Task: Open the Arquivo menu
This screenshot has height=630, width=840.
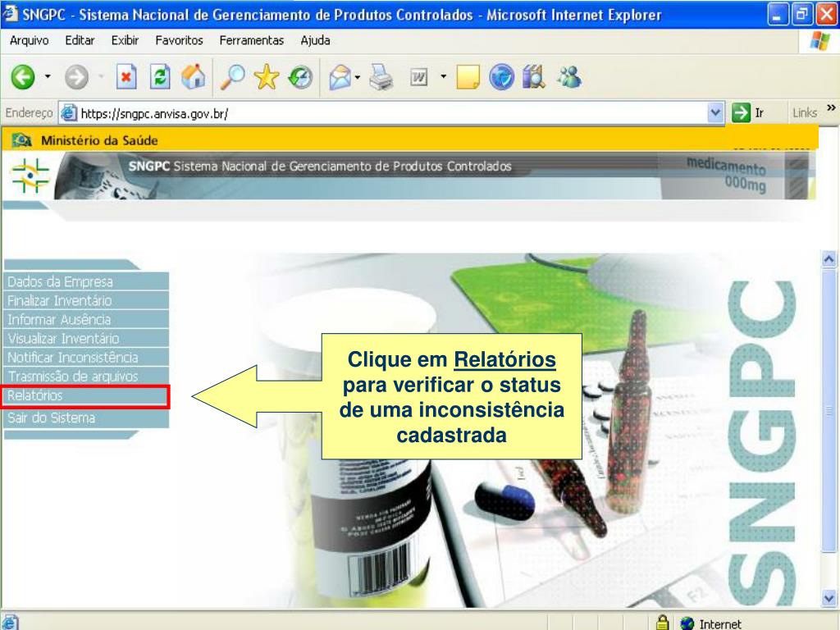Action: [x=29, y=41]
